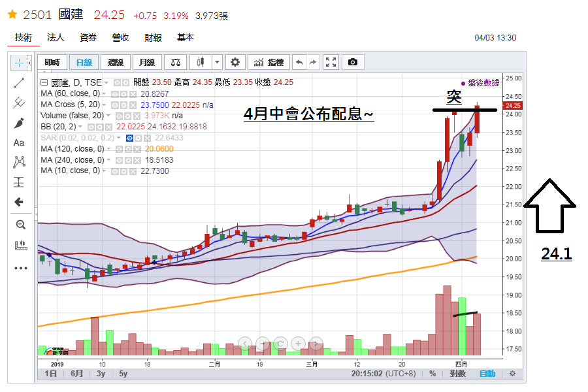The image size is (588, 392).
Task: Set the range to 6月
Action: pyautogui.click(x=76, y=374)
